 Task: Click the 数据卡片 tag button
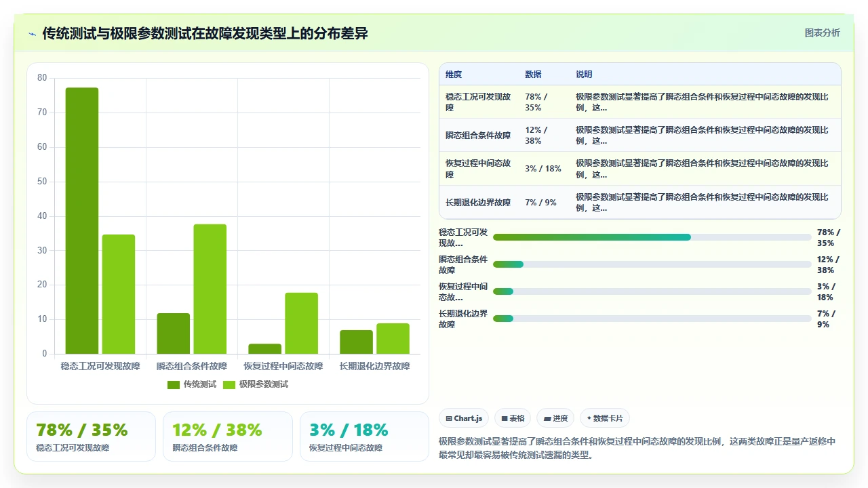pos(605,418)
